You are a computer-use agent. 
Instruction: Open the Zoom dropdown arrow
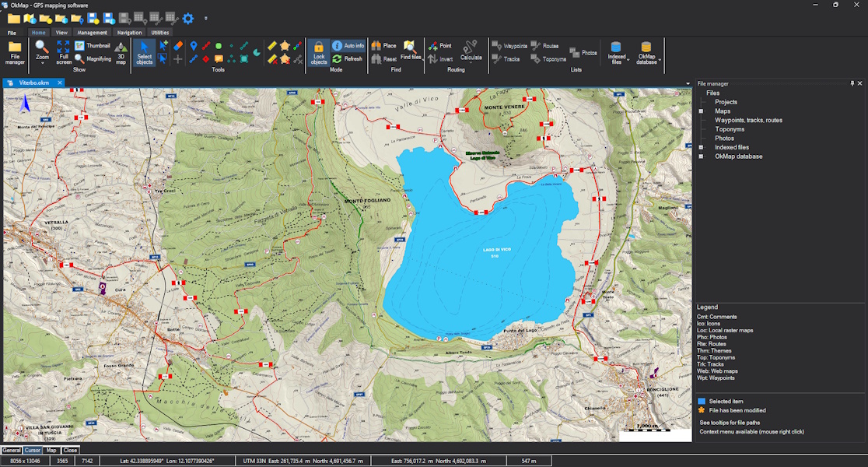(x=42, y=63)
